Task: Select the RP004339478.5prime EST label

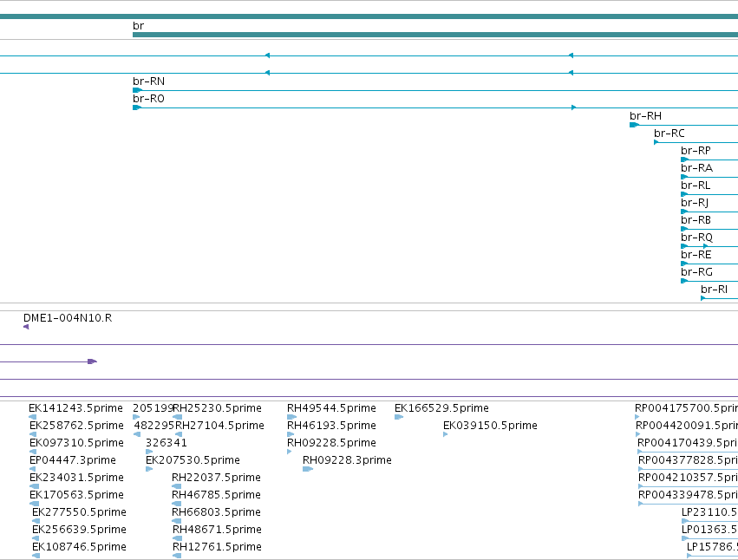Action: [688, 496]
